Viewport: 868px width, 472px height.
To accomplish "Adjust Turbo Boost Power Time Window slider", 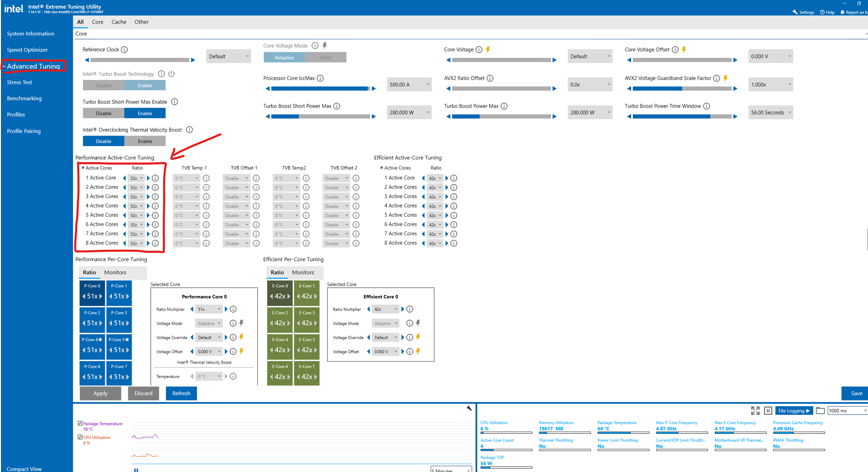I will coord(682,117).
